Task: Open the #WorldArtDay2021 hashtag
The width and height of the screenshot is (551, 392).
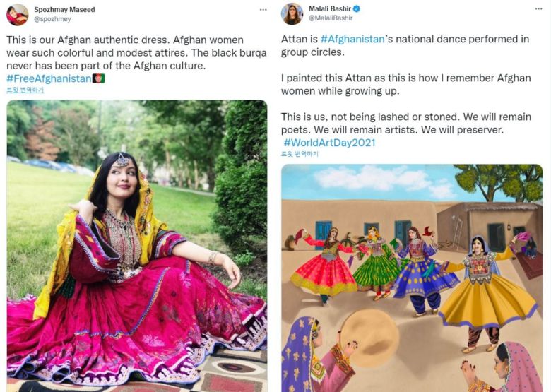Action: click(x=329, y=143)
